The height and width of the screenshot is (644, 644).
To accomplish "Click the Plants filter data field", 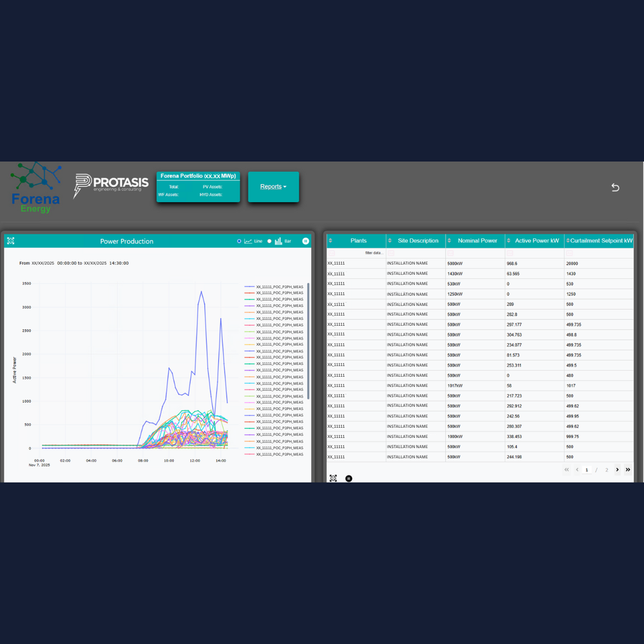I will (x=361, y=253).
